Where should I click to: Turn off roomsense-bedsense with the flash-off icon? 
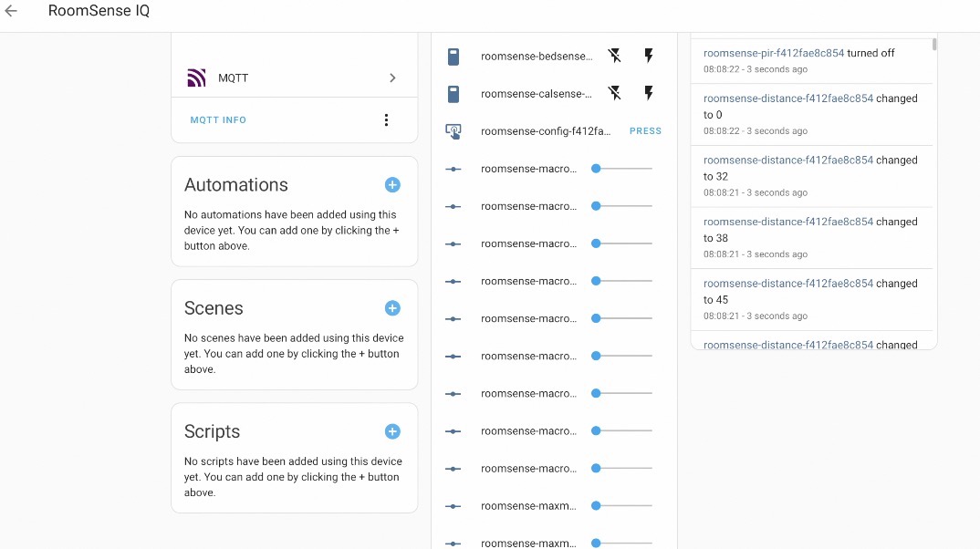point(615,57)
